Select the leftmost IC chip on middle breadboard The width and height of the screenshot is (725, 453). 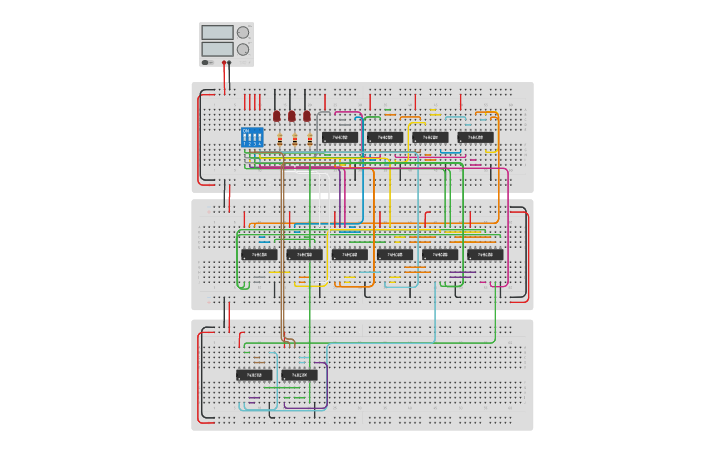(x=259, y=254)
